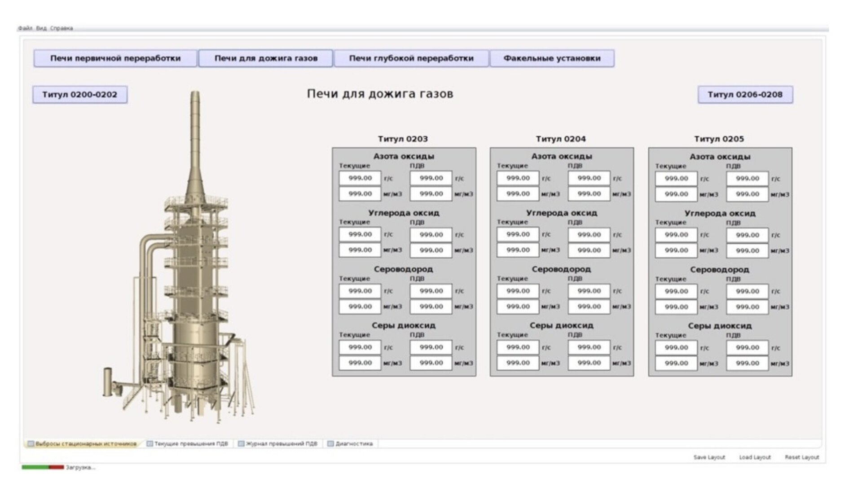This screenshot has width=862, height=504.
Task: Click the Диагностика tab icon
Action: tap(330, 444)
